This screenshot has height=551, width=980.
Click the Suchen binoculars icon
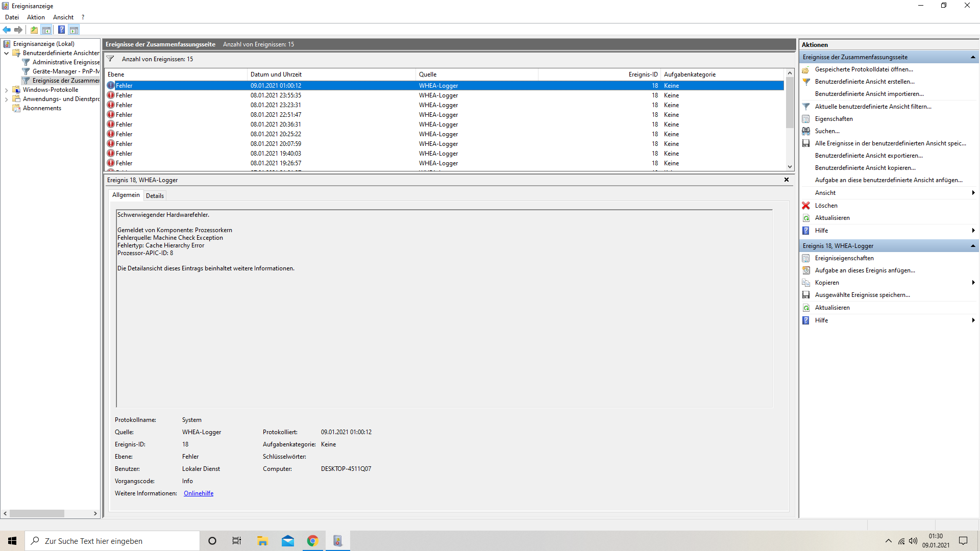(806, 131)
